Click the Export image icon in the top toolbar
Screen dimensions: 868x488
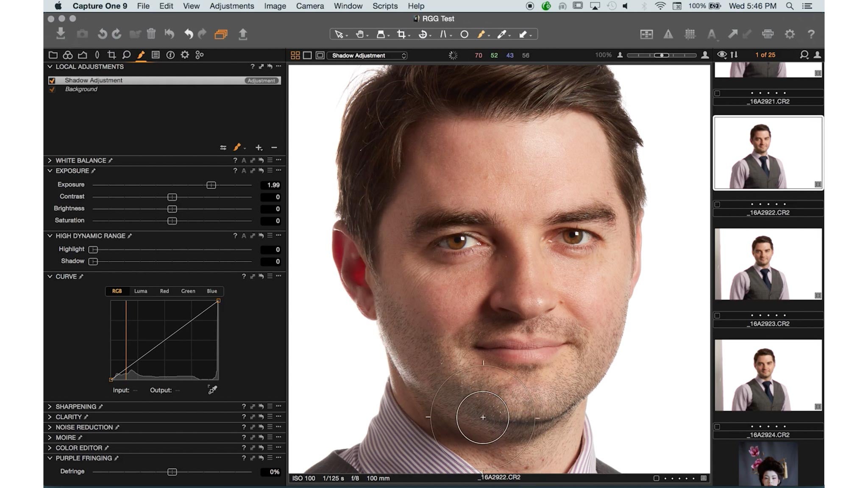[x=243, y=34]
